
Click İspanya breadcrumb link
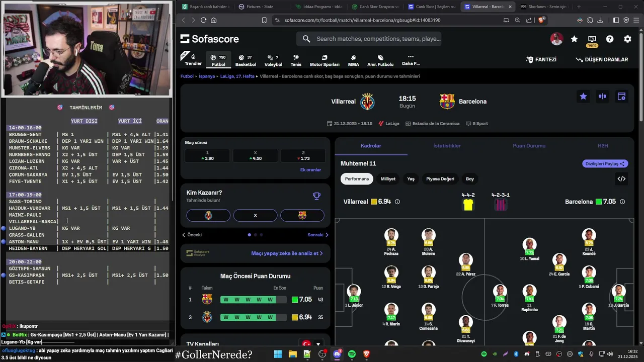point(207,76)
